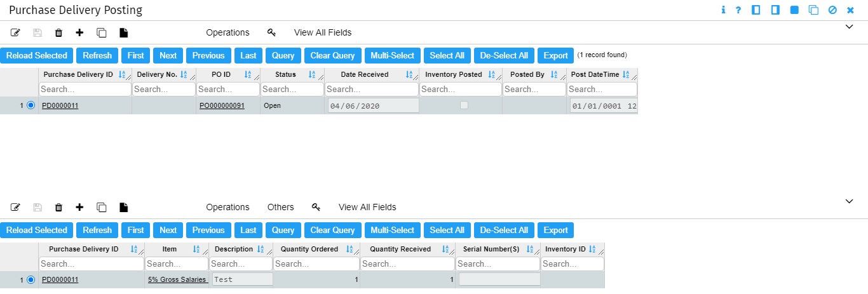
Task: Open the PD0000011 link in top grid
Action: pyautogui.click(x=60, y=105)
